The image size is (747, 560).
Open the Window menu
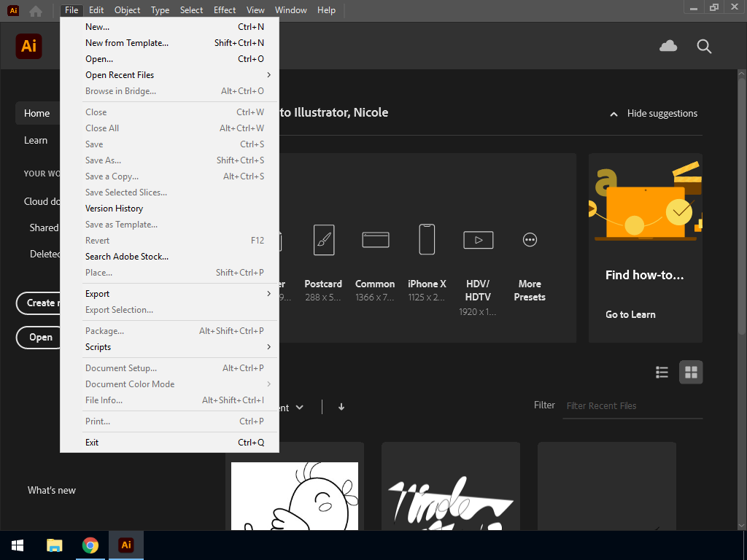coord(291,10)
